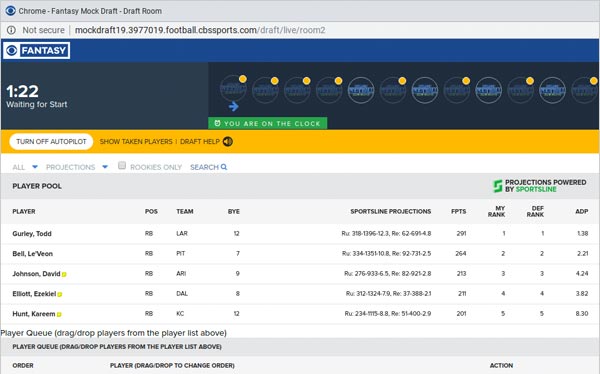Click ADP value 2.21 for Bell

pos(582,253)
